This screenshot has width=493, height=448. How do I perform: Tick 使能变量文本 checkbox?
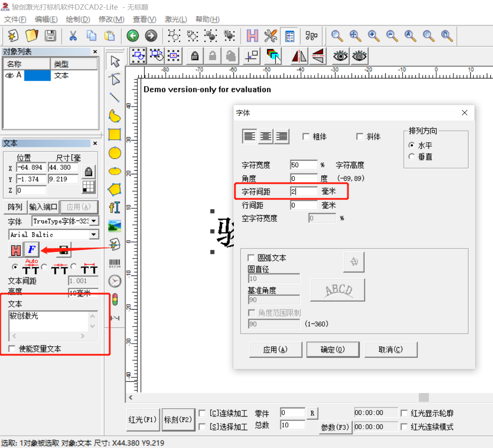click(12, 348)
